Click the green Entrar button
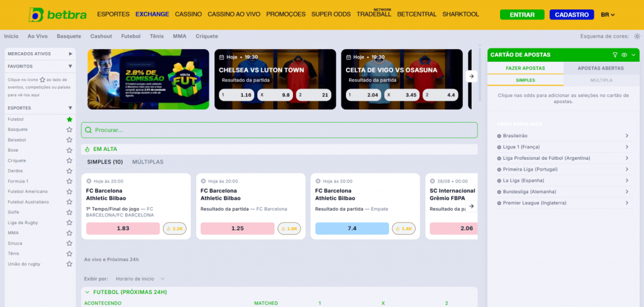644x307 pixels. pyautogui.click(x=522, y=15)
